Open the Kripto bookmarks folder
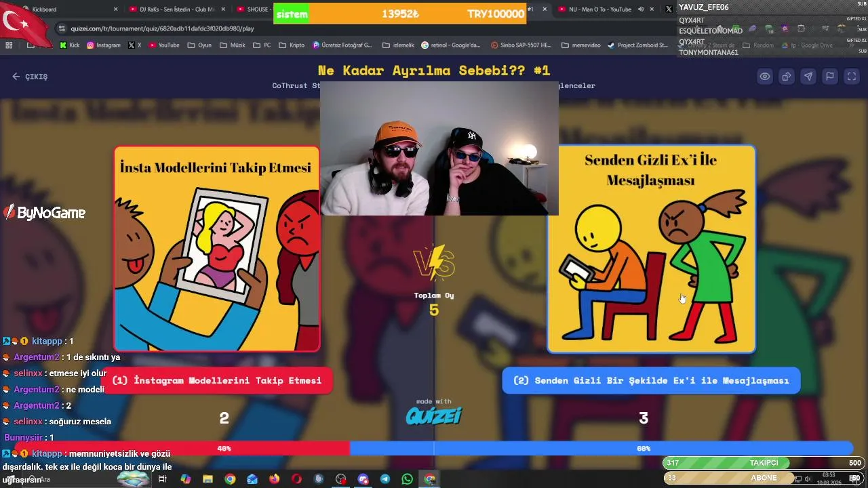Image resolution: width=868 pixels, height=488 pixels. click(x=292, y=45)
